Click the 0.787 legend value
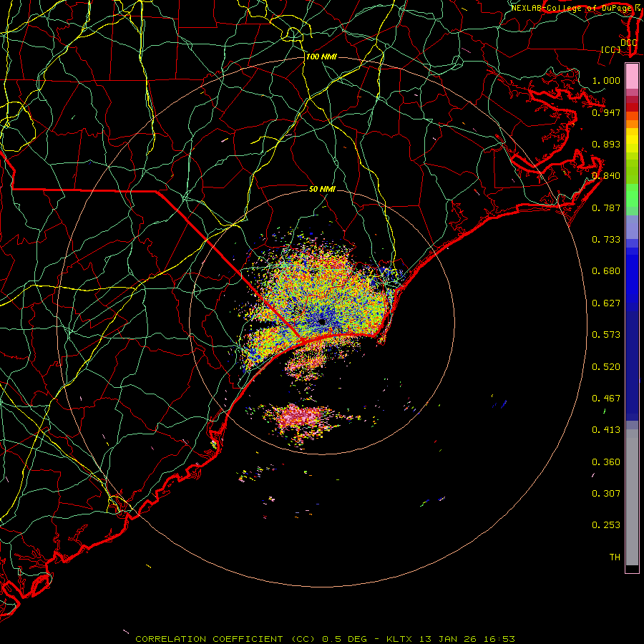This screenshot has height=644, width=644. coord(606,208)
